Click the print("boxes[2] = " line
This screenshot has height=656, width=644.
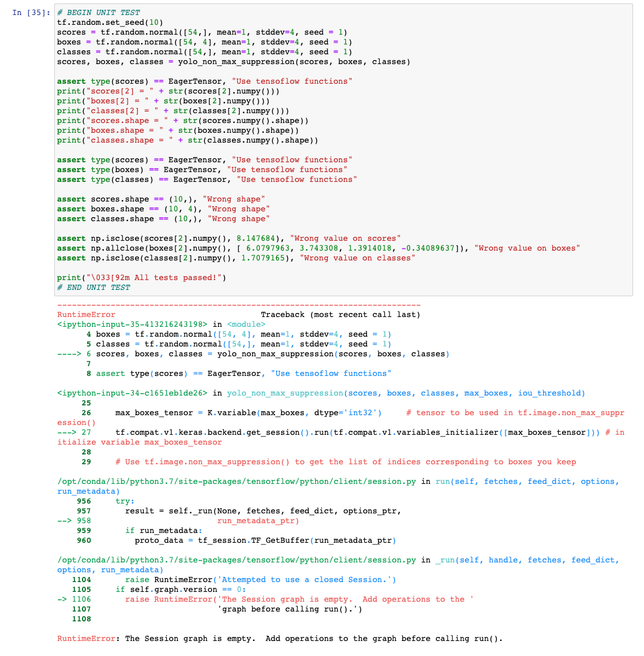tap(163, 101)
